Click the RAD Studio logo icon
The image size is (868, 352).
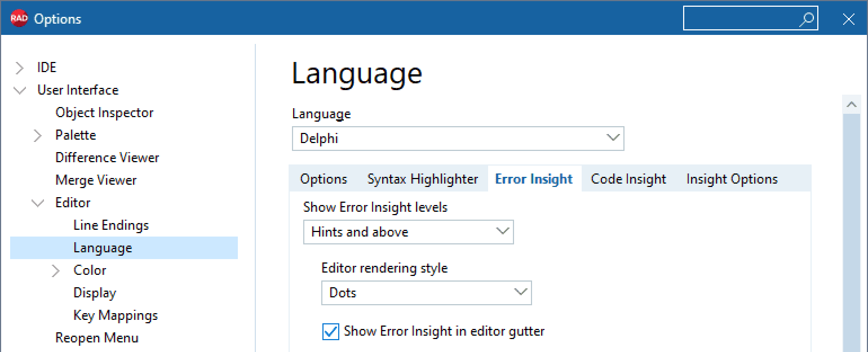point(19,19)
